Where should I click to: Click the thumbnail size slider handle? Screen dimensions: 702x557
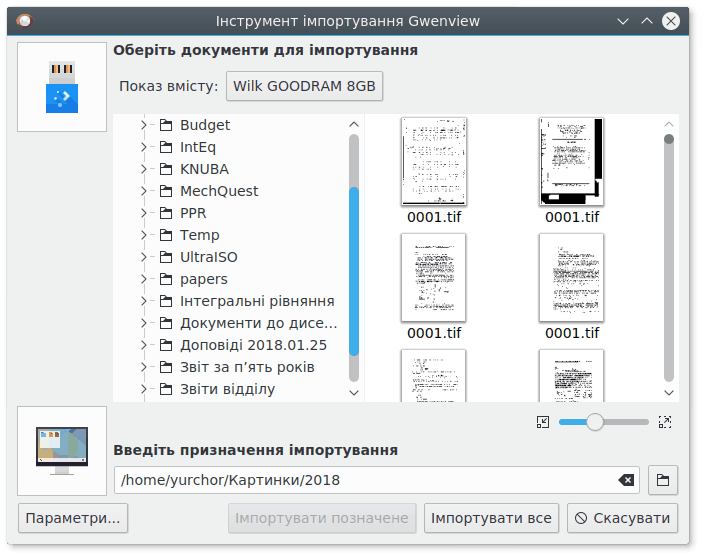(x=595, y=422)
